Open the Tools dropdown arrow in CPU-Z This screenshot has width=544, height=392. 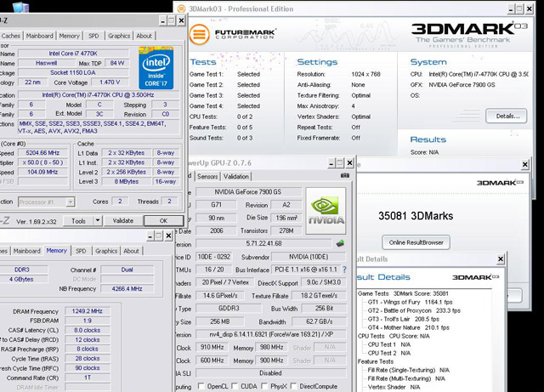98,220
